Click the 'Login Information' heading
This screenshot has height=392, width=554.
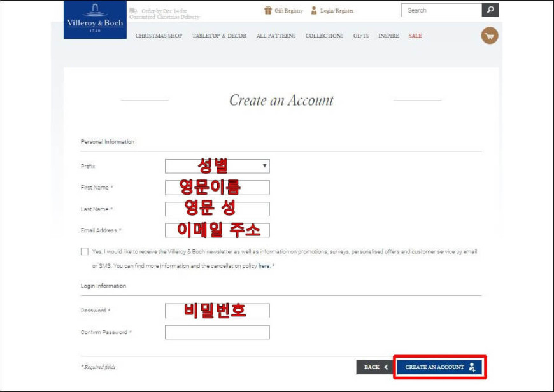click(x=103, y=286)
